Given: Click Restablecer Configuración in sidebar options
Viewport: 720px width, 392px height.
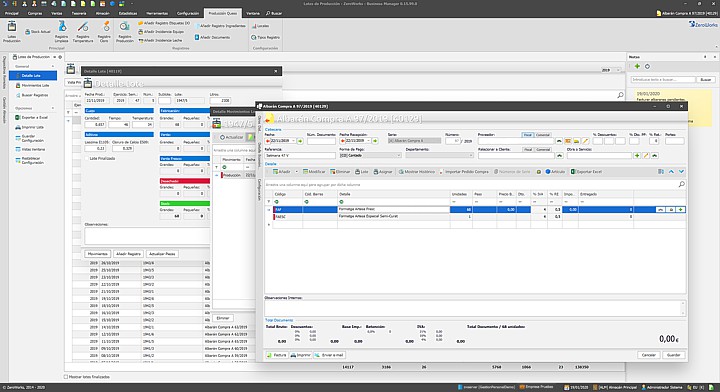Looking at the screenshot, I should [x=29, y=160].
